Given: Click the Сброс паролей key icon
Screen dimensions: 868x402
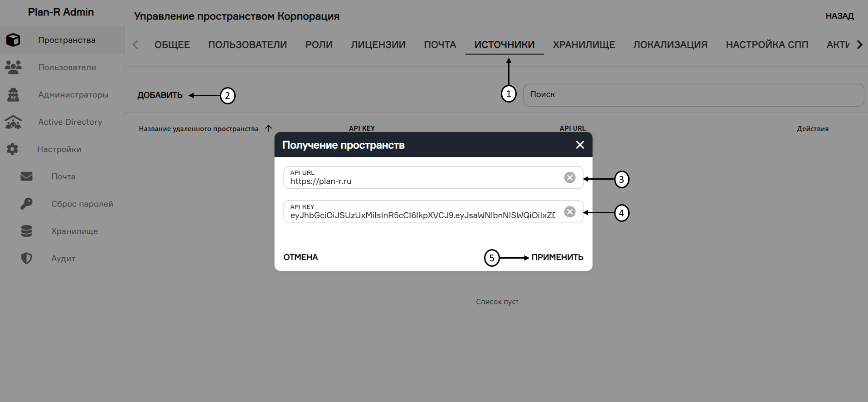Looking at the screenshot, I should pos(26,204).
